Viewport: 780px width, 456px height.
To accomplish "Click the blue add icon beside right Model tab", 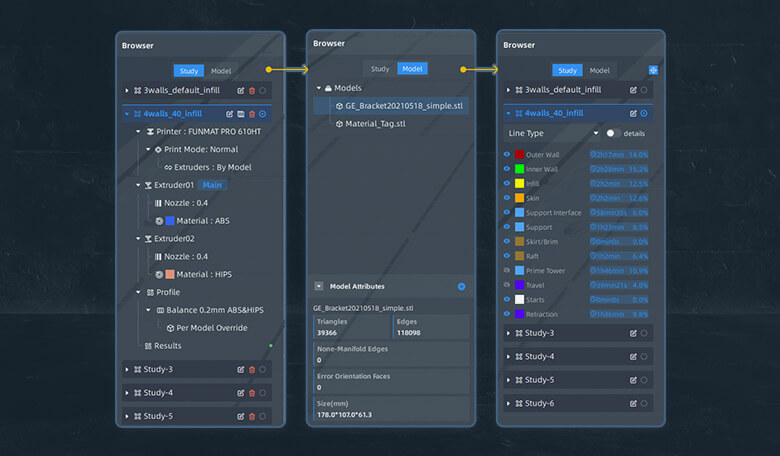I will tap(653, 70).
